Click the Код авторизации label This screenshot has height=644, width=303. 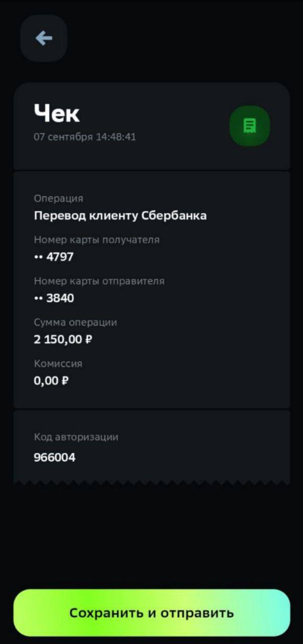pos(76,437)
